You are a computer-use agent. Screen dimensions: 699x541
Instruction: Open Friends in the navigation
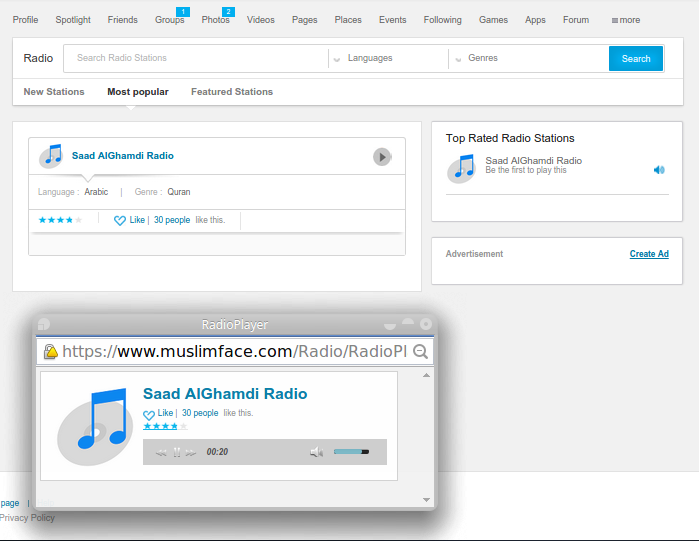pos(123,20)
